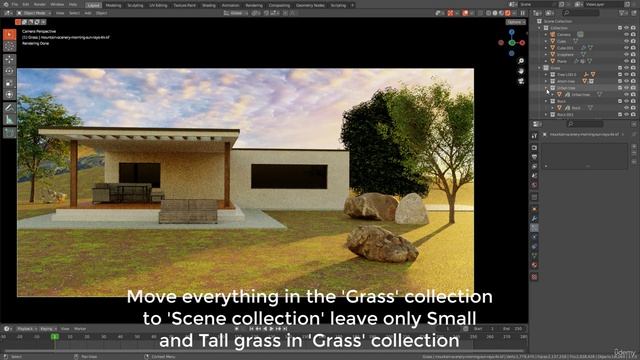This screenshot has width=640, height=360.
Task: Switch to the Modeling workspace tab
Action: click(x=113, y=5)
